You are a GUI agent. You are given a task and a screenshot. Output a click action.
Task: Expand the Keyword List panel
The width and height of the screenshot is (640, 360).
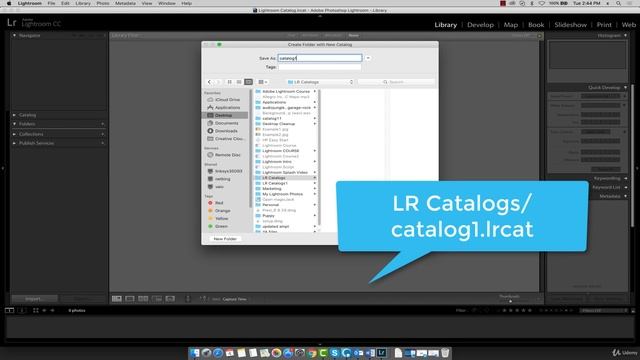[626, 187]
